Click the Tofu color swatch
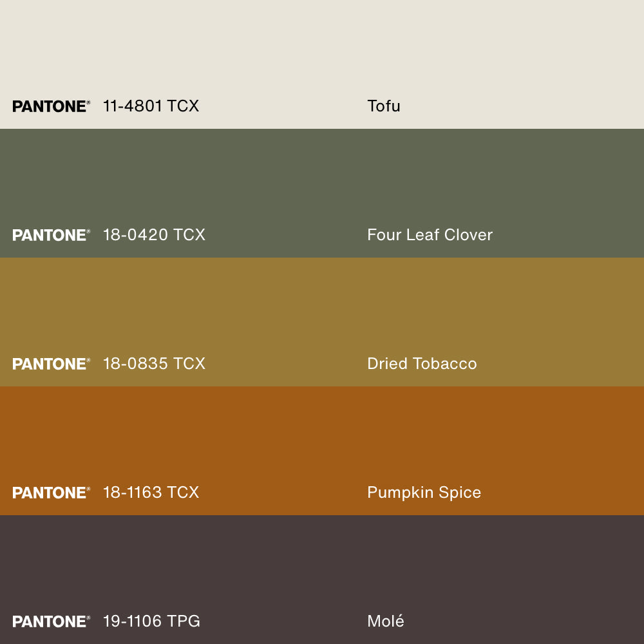644x644 pixels. point(322,64)
